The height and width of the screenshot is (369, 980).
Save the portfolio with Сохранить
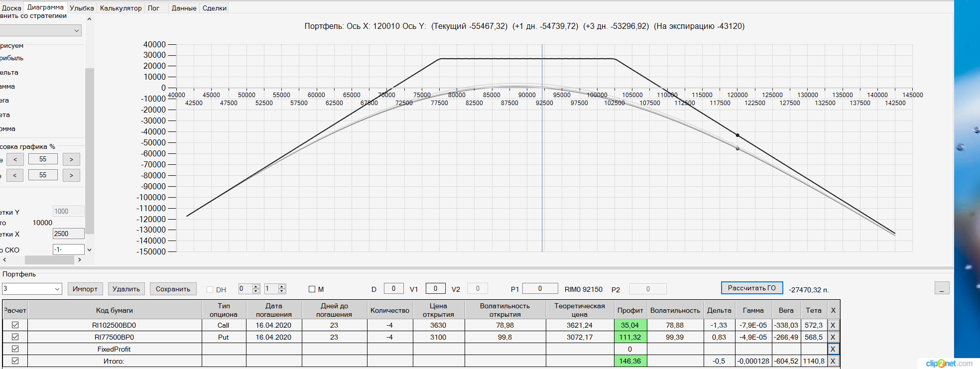[173, 289]
